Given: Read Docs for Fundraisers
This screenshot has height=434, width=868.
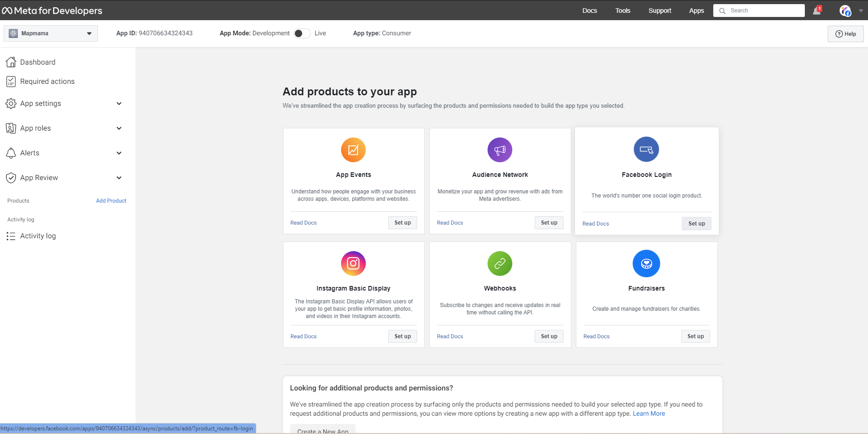Looking at the screenshot, I should 597,336.
